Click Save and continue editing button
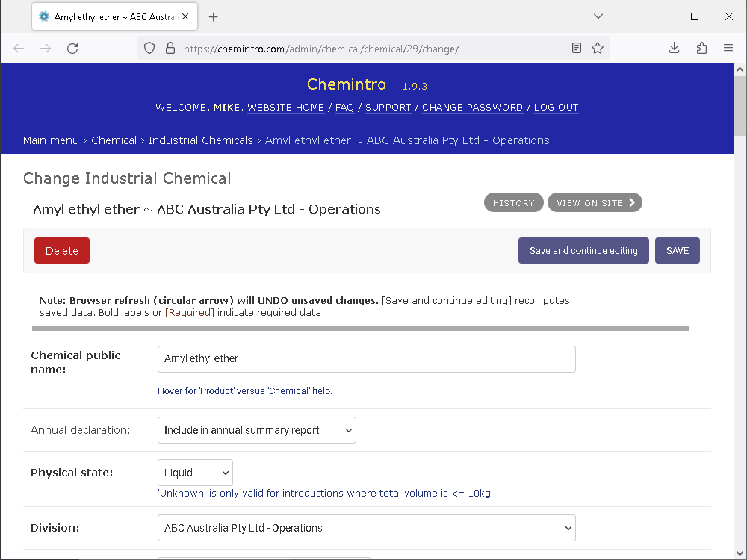 coord(583,250)
